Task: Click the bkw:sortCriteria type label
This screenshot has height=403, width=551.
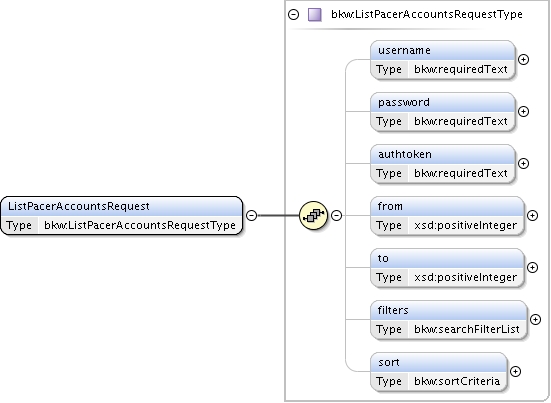Action: (x=457, y=381)
